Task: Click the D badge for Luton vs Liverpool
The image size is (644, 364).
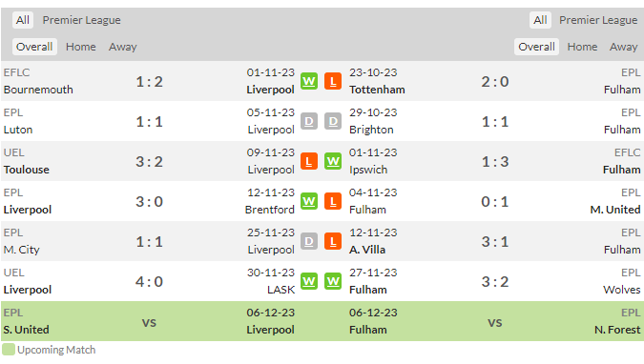Action: [x=309, y=121]
